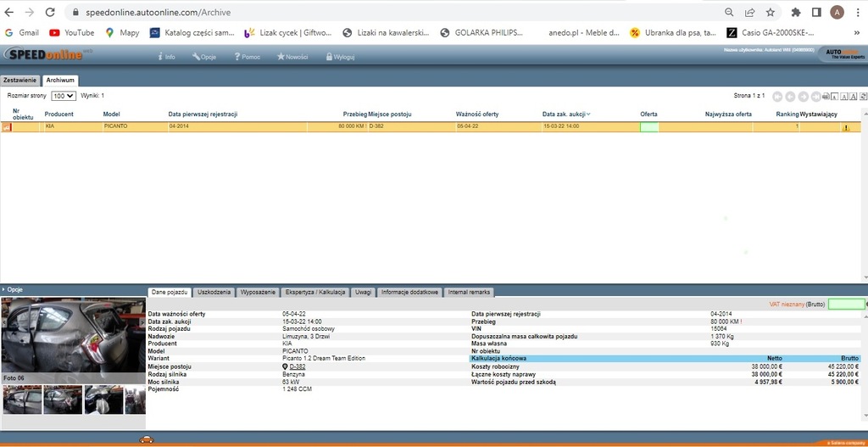Click the location pin next to D-382
This screenshot has height=447, width=868.
tap(285, 366)
